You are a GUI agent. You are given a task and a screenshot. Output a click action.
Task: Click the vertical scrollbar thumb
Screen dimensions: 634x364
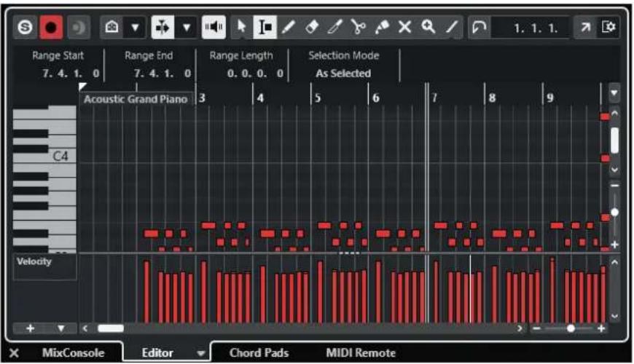pos(614,141)
